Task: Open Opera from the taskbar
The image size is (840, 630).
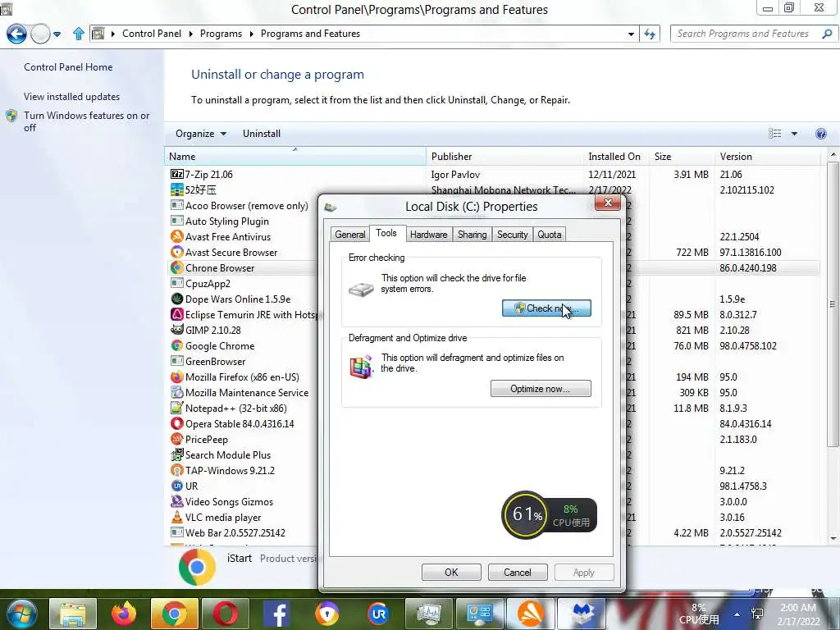Action: (x=226, y=614)
